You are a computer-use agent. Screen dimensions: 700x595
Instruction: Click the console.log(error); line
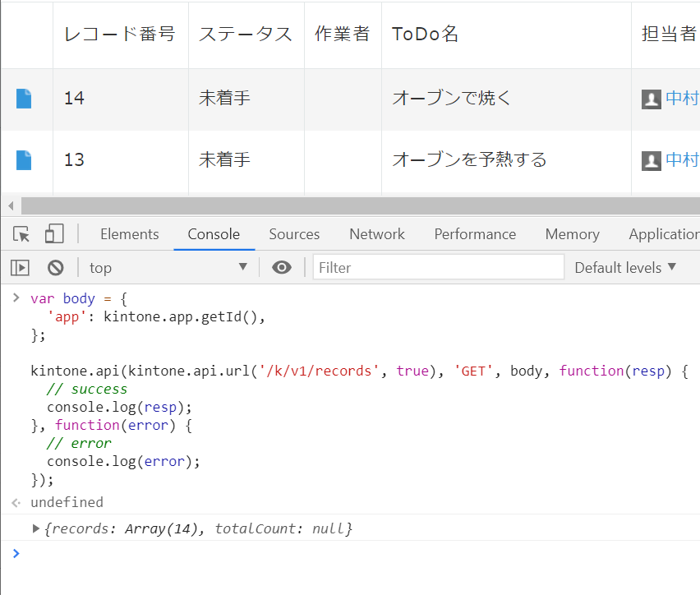(x=123, y=461)
